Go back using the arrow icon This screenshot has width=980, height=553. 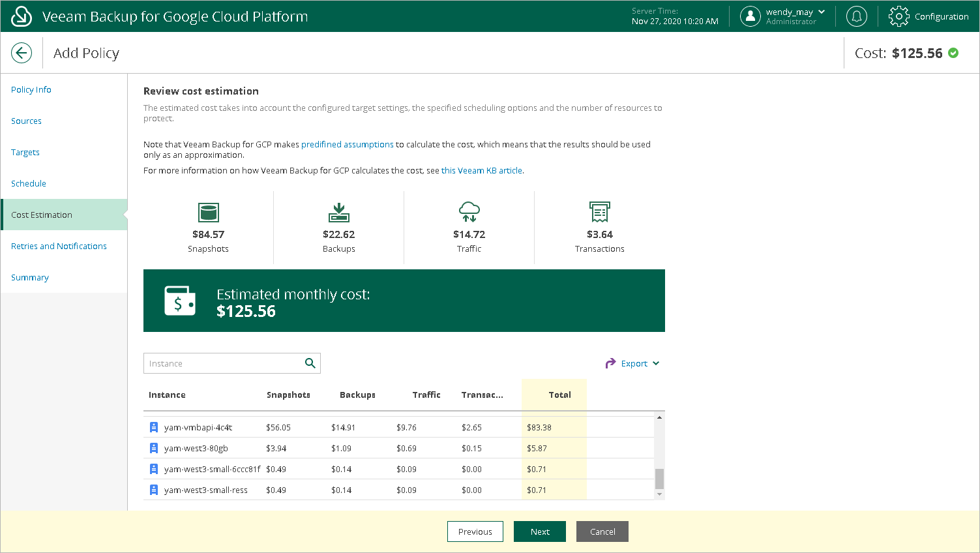[x=22, y=53]
